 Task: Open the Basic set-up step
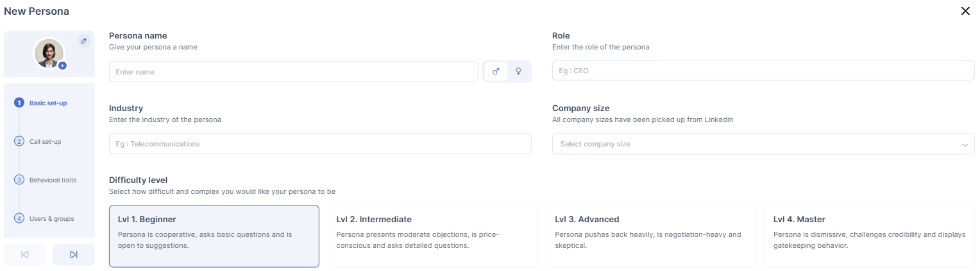click(47, 103)
